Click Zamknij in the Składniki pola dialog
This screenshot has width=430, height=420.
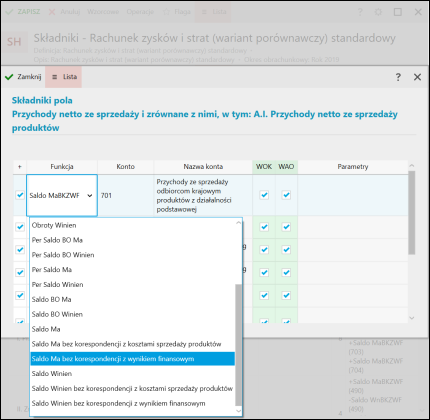23,77
